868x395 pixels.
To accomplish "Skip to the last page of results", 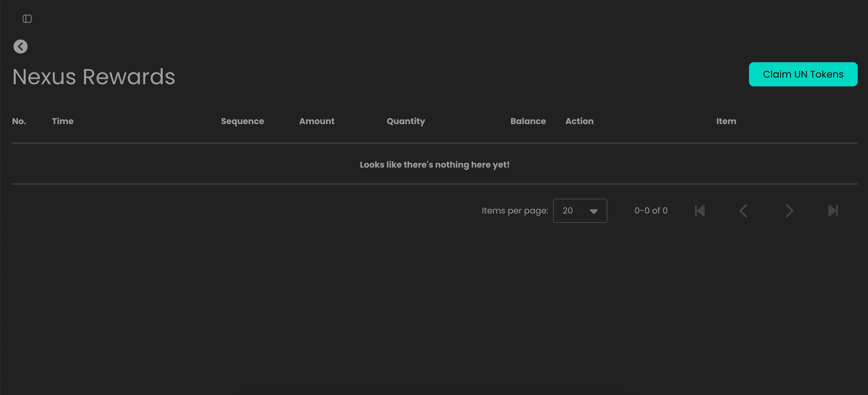I will click(x=833, y=211).
